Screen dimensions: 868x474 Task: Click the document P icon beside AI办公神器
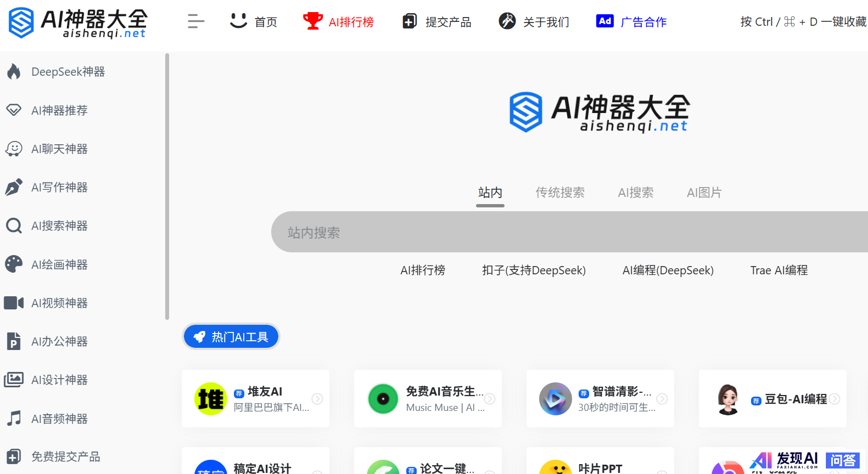pos(14,341)
